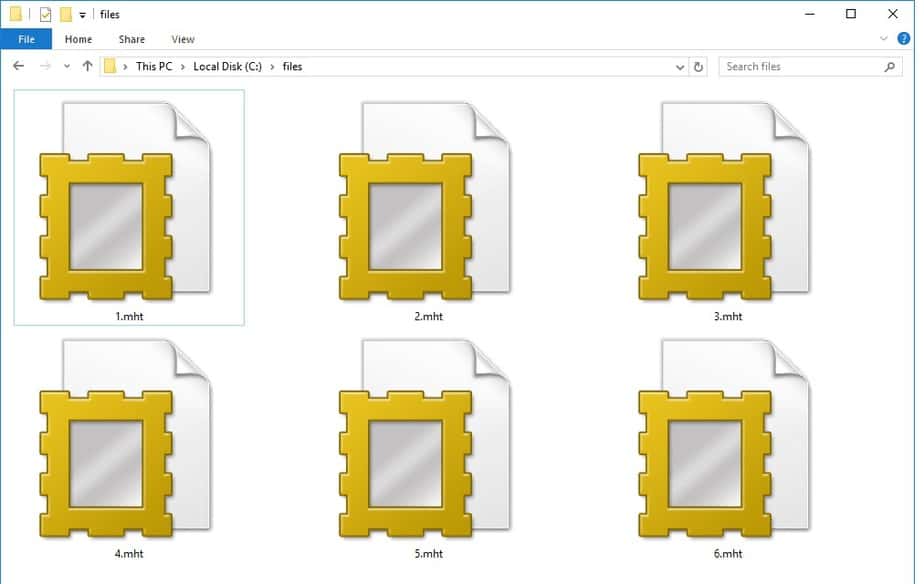Click Local Disk (C:) breadcrumb

pos(227,67)
